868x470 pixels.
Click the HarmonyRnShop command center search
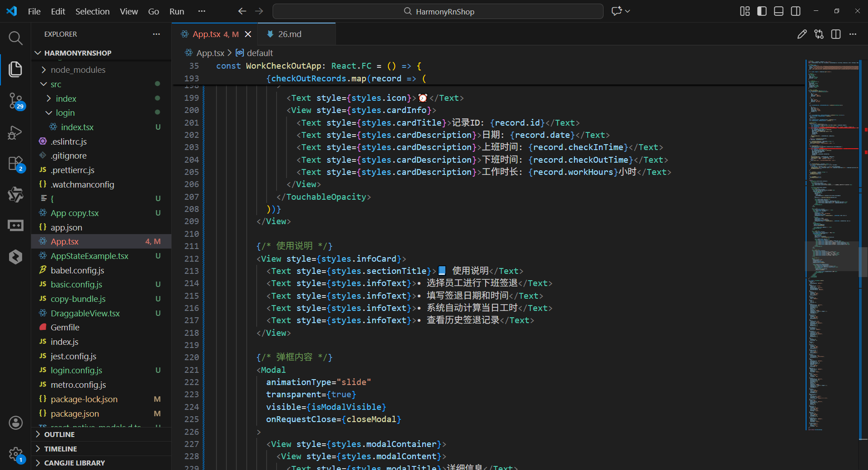[438, 11]
